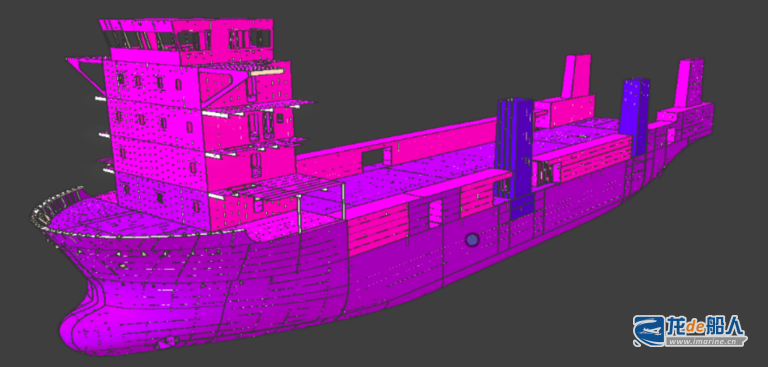
Task: Select the blue crane column nearest the superstructure
Action: point(513,148)
